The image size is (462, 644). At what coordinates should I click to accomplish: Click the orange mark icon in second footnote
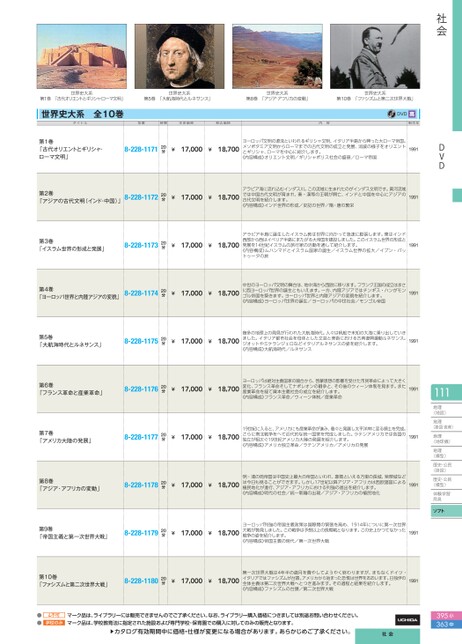tap(54, 623)
